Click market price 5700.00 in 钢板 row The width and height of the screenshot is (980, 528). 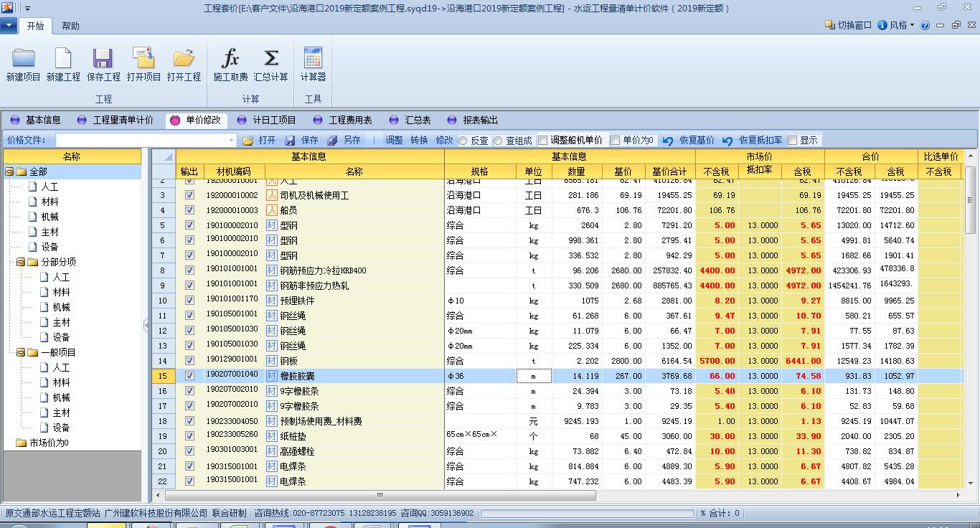click(x=717, y=361)
